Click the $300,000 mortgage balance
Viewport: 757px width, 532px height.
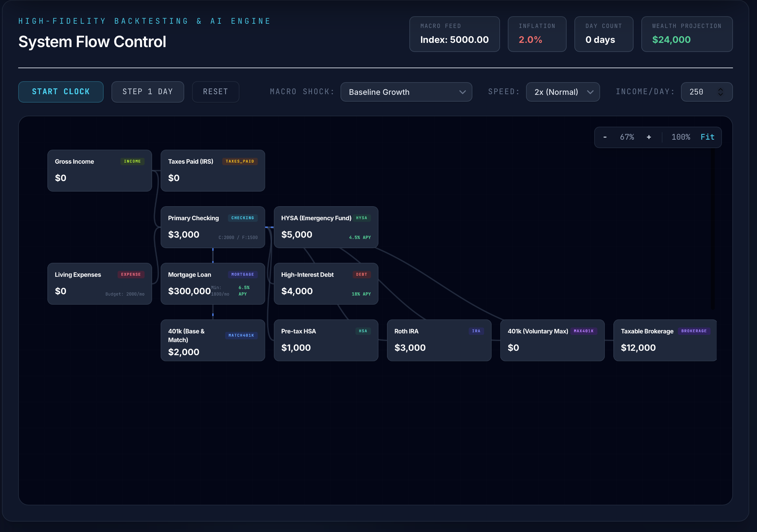pyautogui.click(x=189, y=291)
